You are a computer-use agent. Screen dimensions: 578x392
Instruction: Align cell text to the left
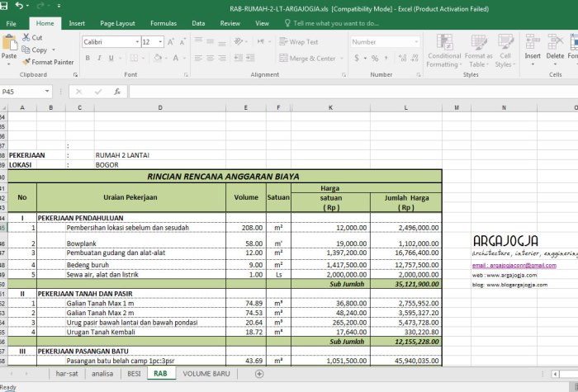198,58
